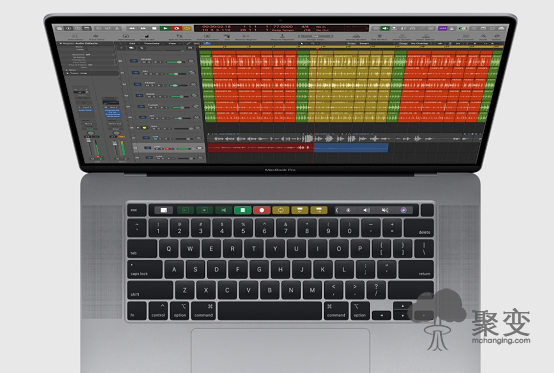Tap the yellow Cycle button on Touch Bar
The image size is (554, 373).
(281, 210)
